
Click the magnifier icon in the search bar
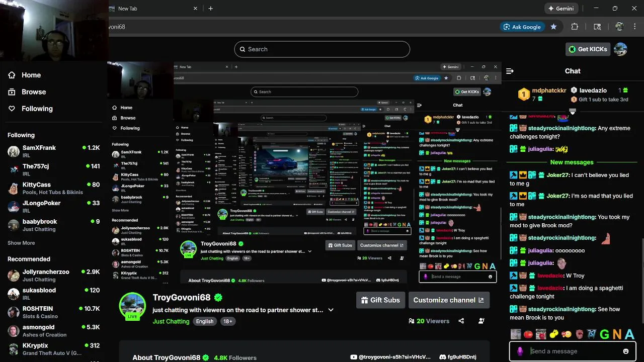click(243, 49)
